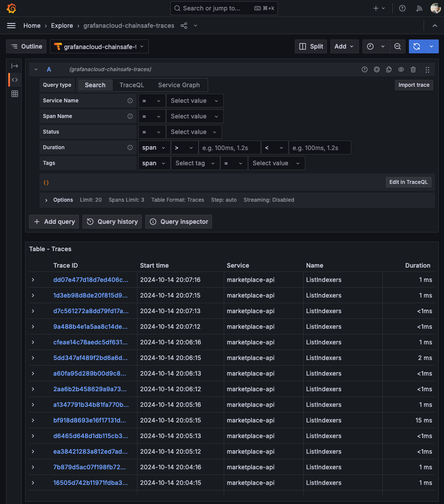Click the zoom out time range icon
The width and height of the screenshot is (444, 504).
coord(397,46)
